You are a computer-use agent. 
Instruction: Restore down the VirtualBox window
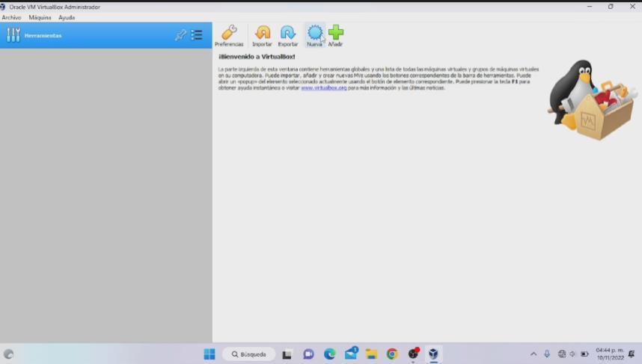pyautogui.click(x=611, y=7)
